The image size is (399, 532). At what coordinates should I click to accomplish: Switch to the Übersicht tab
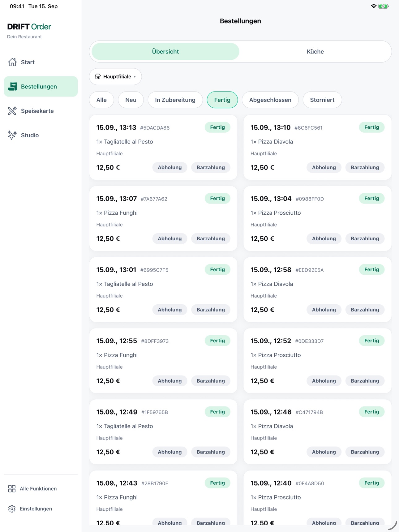pos(165,52)
